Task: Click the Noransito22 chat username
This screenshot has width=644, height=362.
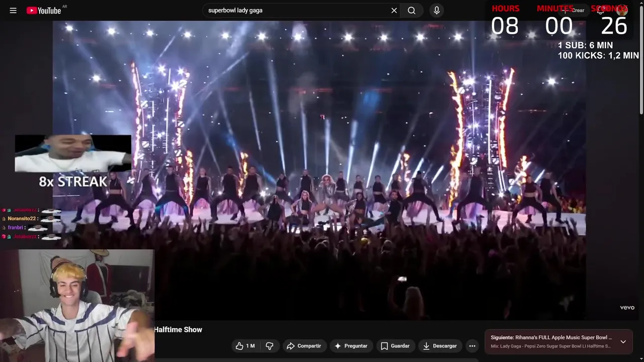Action: (22, 219)
